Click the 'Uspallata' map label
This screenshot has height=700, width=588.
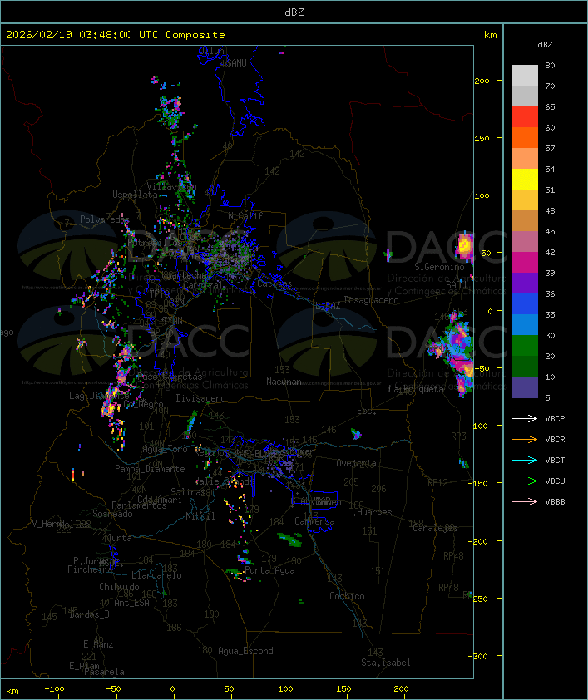(135, 195)
